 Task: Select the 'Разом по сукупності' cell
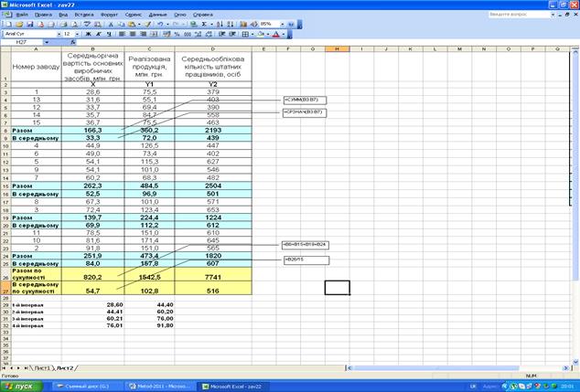click(37, 274)
